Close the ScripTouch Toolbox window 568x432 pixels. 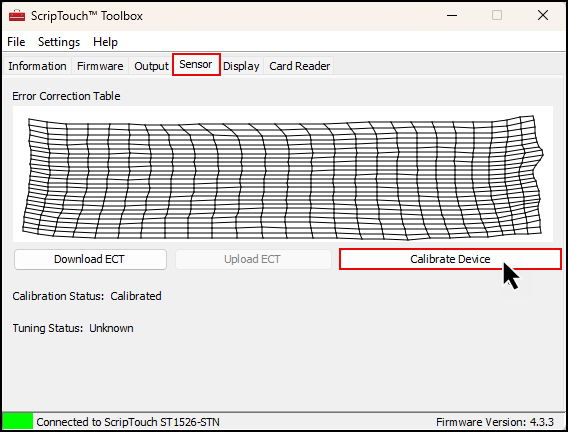[x=543, y=15]
